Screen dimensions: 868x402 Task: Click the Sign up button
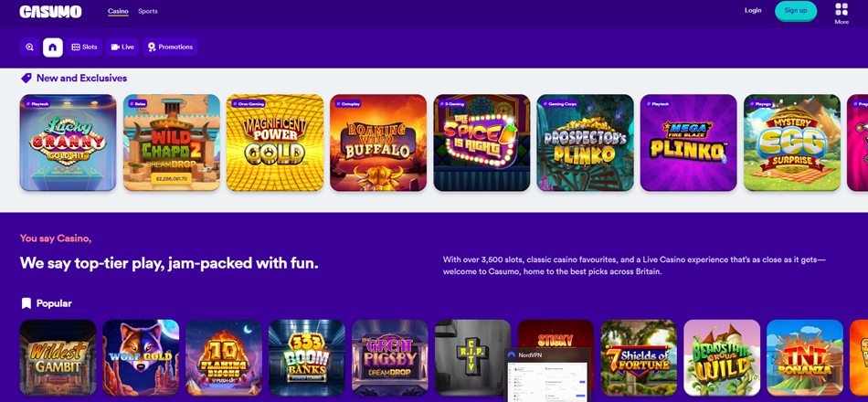pos(796,11)
